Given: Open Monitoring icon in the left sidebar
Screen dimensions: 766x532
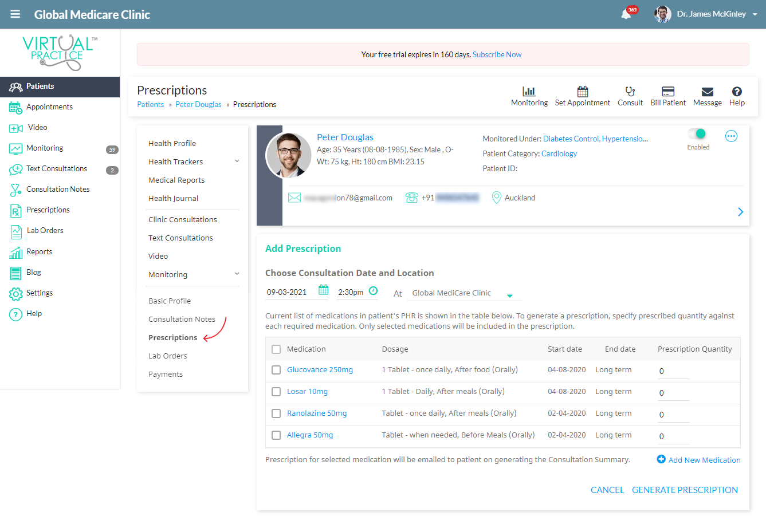Looking at the screenshot, I should pos(15,148).
